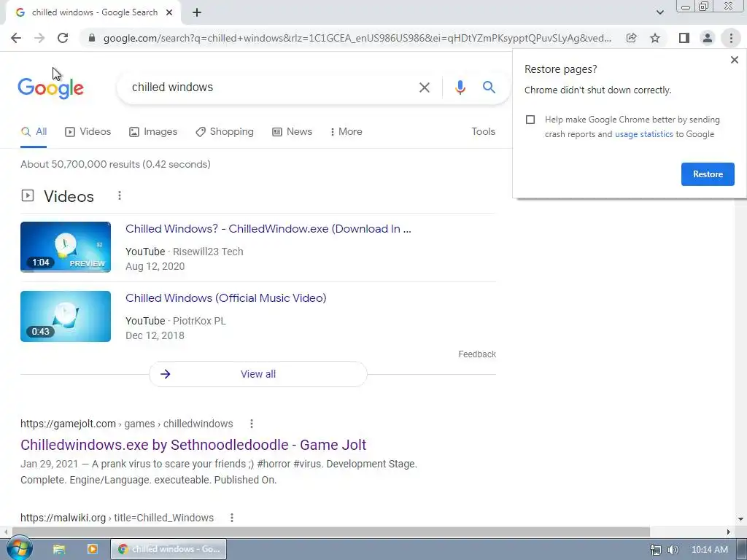Switch to the Images results tab
The width and height of the screenshot is (747, 560).
tap(153, 132)
